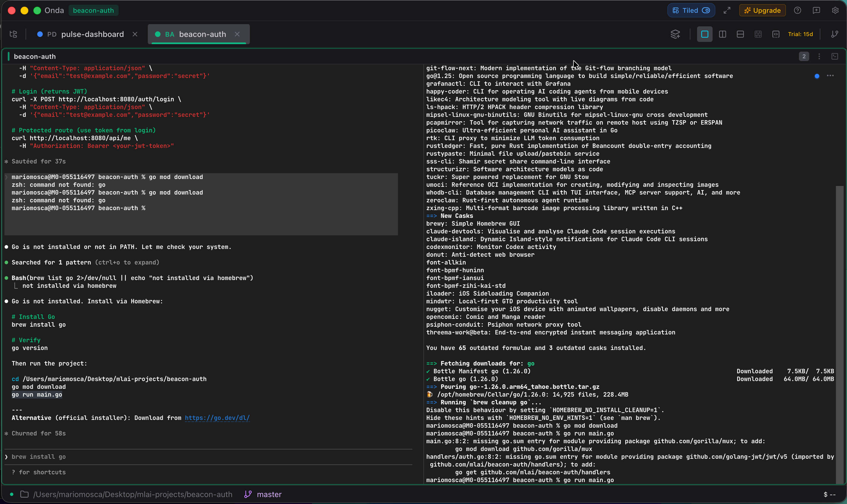Click the new stack icon with plus sign
This screenshot has width=847, height=504.
tap(675, 34)
